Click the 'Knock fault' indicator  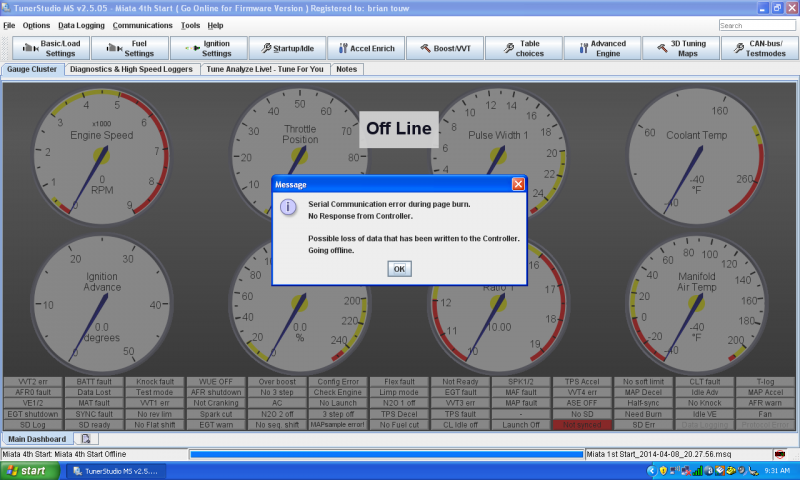[155, 382]
